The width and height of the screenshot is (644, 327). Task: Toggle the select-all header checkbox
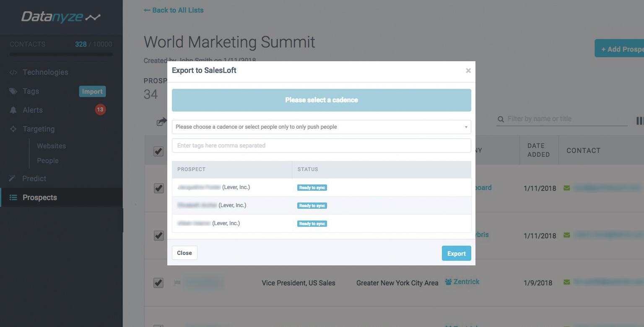[158, 151]
